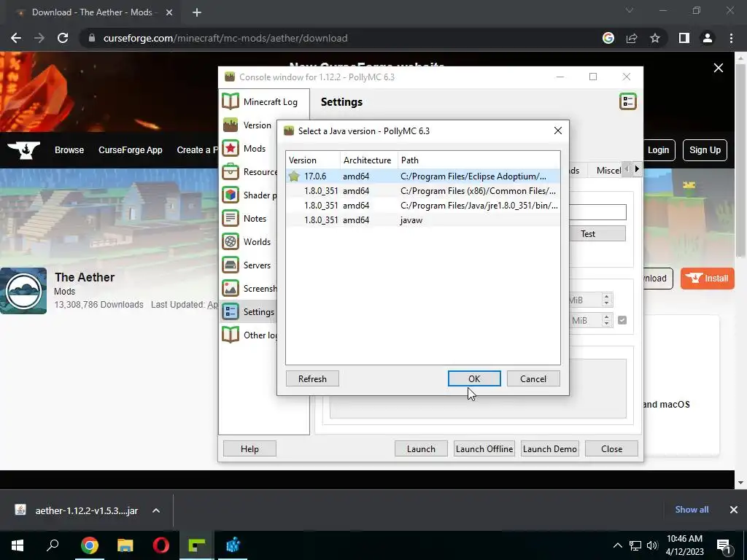Open the Other logs page icon
The width and height of the screenshot is (747, 560).
point(231,335)
